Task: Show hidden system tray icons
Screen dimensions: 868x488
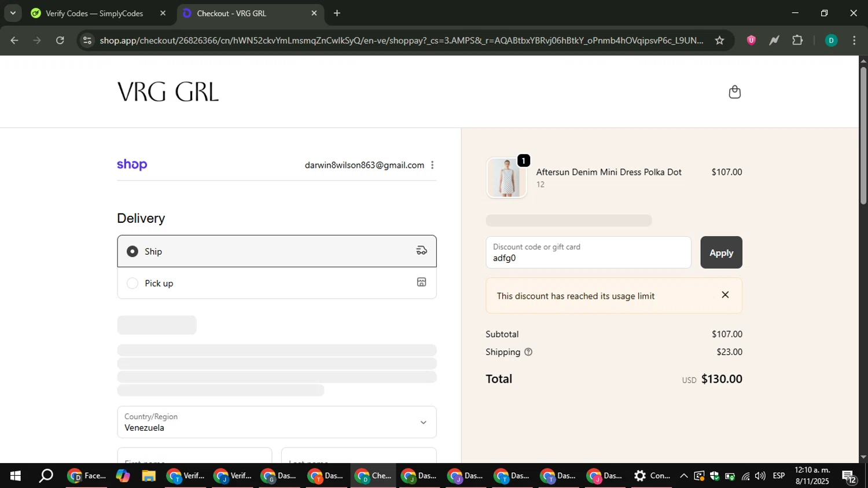Action: tap(683, 476)
